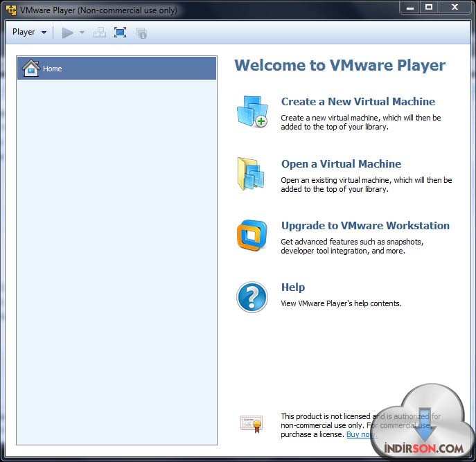This screenshot has width=476, height=462.
Task: Click the license certificate icon
Action: [252, 424]
